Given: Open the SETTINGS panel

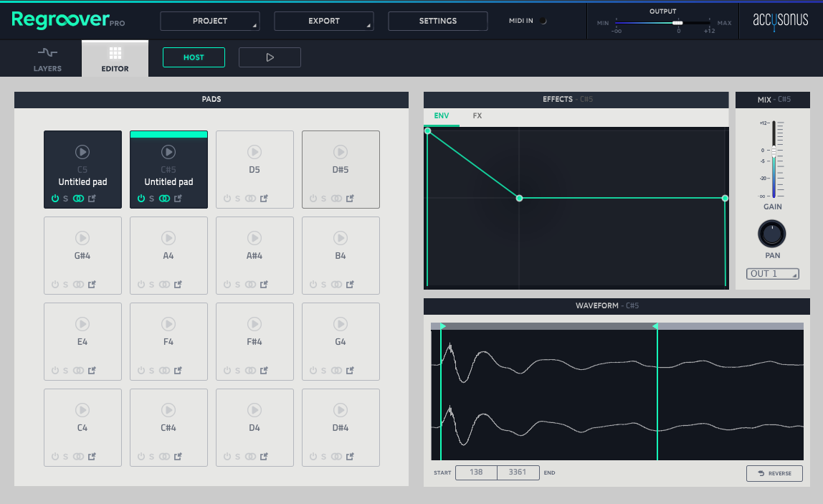Looking at the screenshot, I should pyautogui.click(x=438, y=21).
